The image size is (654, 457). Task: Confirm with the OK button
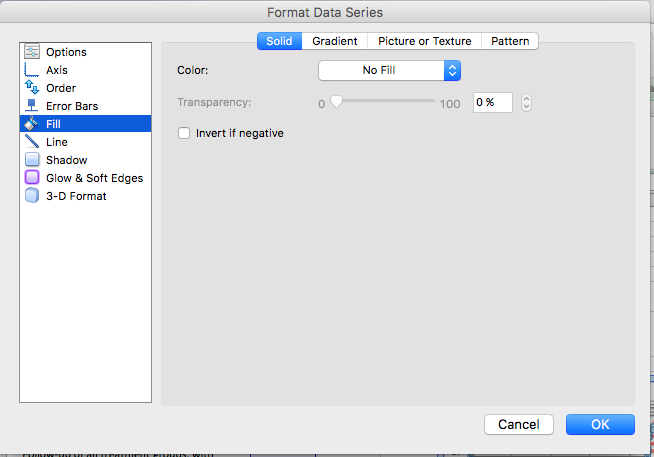pyautogui.click(x=599, y=424)
